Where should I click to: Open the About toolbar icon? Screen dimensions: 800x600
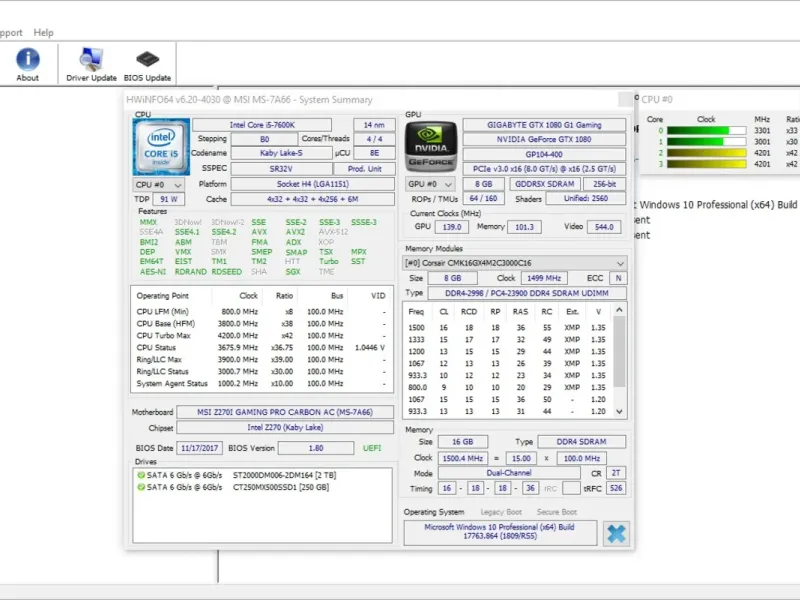click(x=28, y=64)
